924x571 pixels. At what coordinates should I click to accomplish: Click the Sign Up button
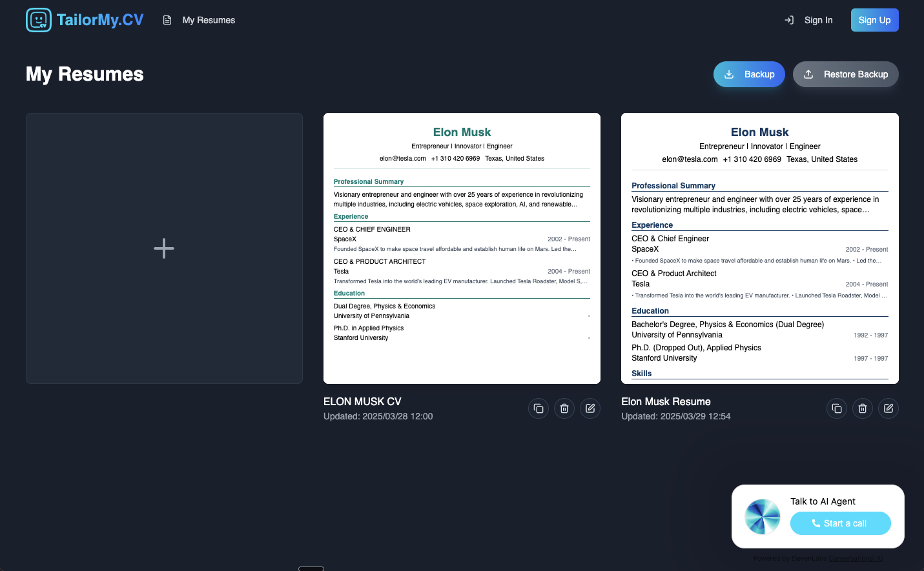pos(874,20)
